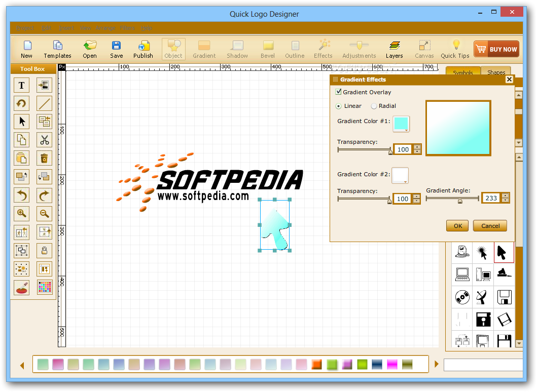Insert the satellite dish symbol
This screenshot has height=392, width=537.
point(483,297)
